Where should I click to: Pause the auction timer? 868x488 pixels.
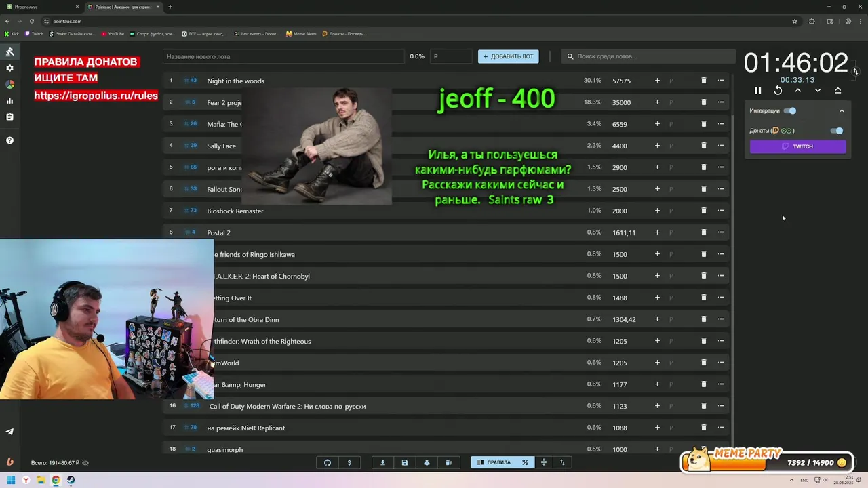(x=758, y=90)
